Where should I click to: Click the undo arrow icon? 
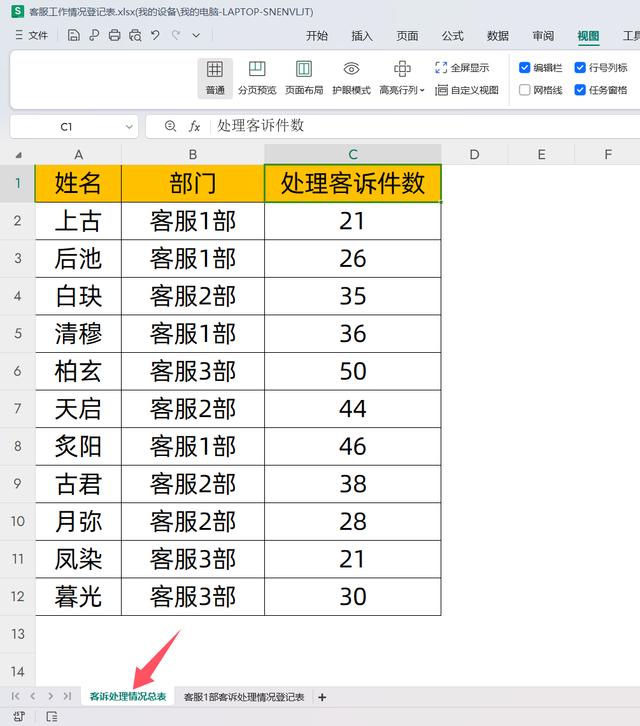pos(155,35)
